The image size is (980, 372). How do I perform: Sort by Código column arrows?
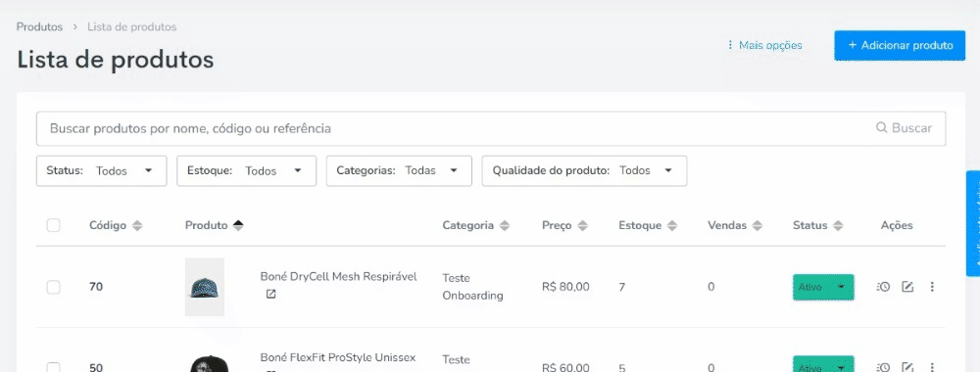(137, 226)
